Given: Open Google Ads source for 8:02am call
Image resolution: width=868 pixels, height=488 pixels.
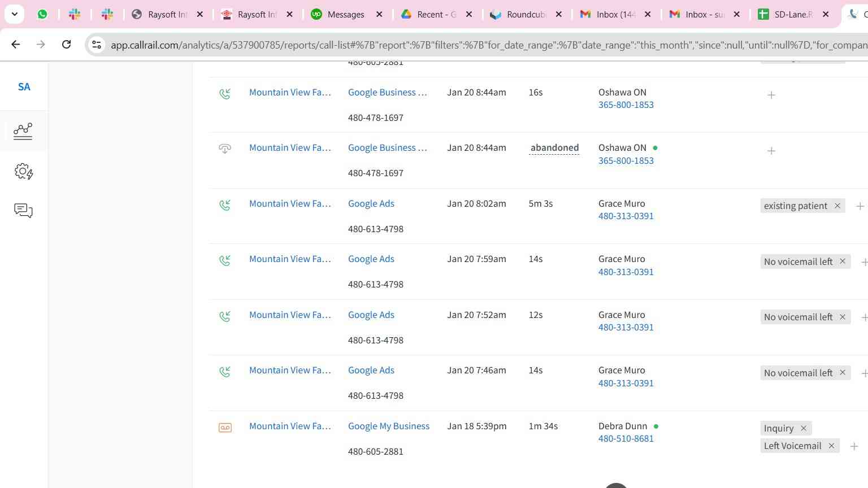Looking at the screenshot, I should (371, 203).
